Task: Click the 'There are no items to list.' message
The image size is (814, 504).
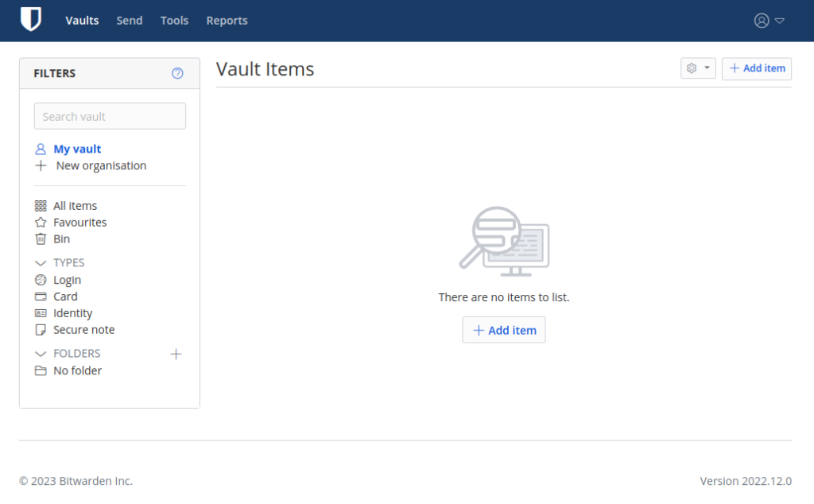Action: (x=504, y=297)
